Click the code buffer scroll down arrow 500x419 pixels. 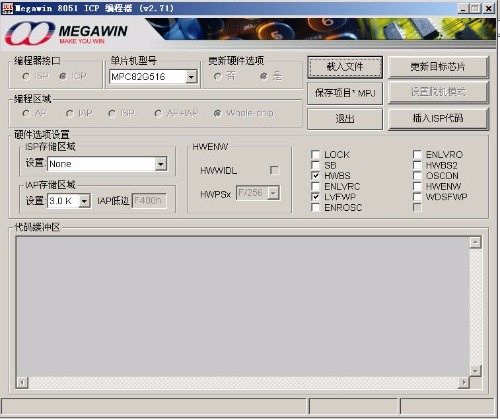tap(475, 370)
